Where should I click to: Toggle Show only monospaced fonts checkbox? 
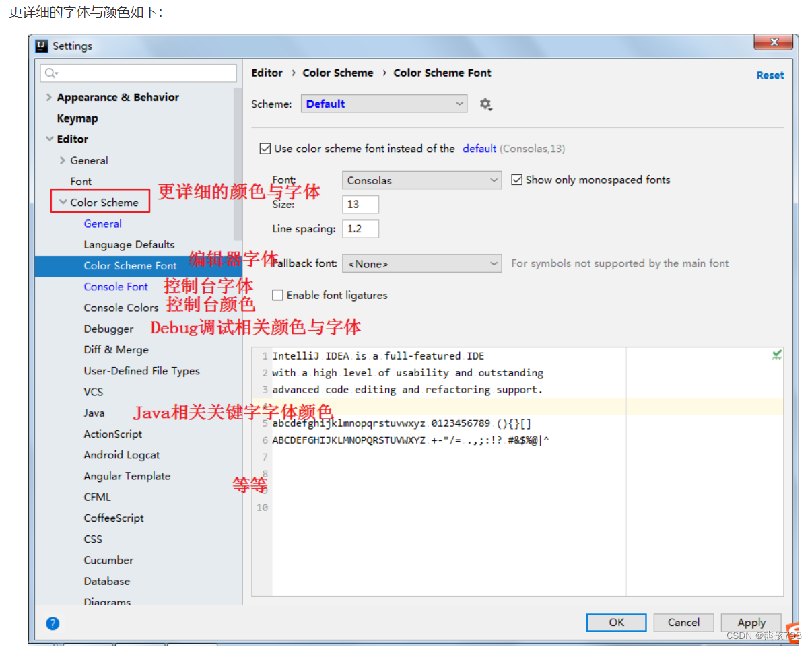coord(517,180)
